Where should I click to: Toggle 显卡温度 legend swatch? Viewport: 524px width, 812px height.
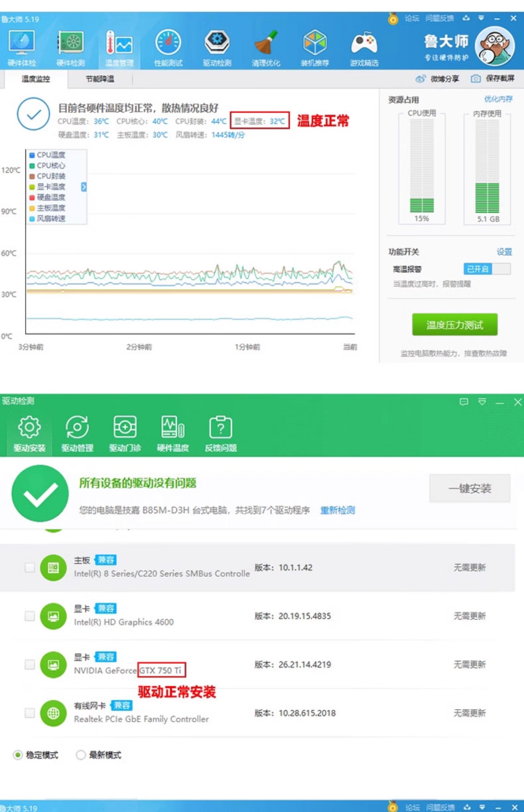(x=32, y=187)
